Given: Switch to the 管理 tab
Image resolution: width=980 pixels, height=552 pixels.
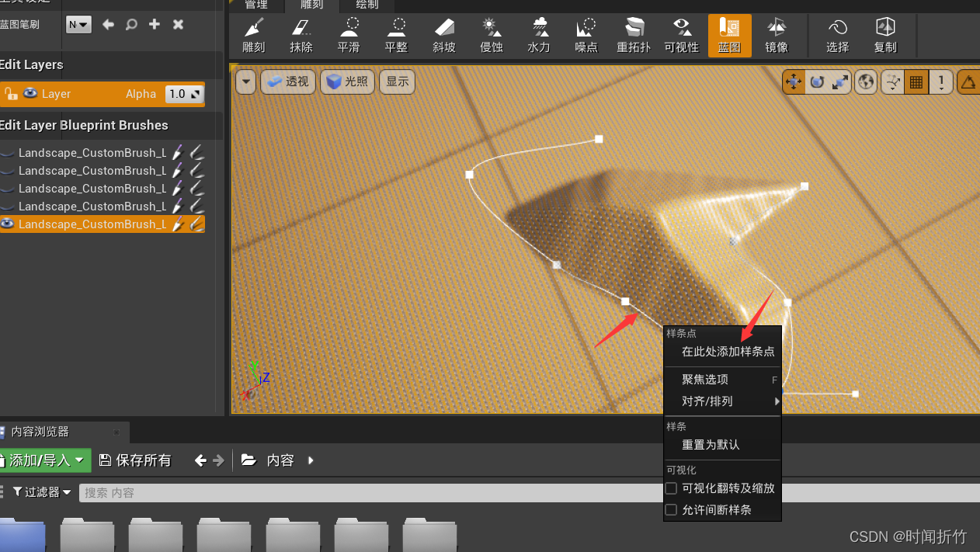Looking at the screenshot, I should click(256, 5).
